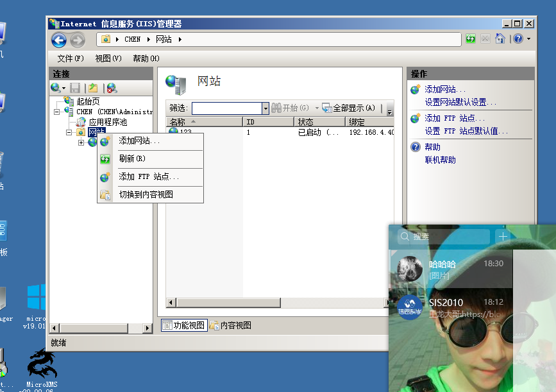This screenshot has width=556, height=392.
Task: Click the globe icon beside 添加网站 in actions
Action: click(416, 89)
